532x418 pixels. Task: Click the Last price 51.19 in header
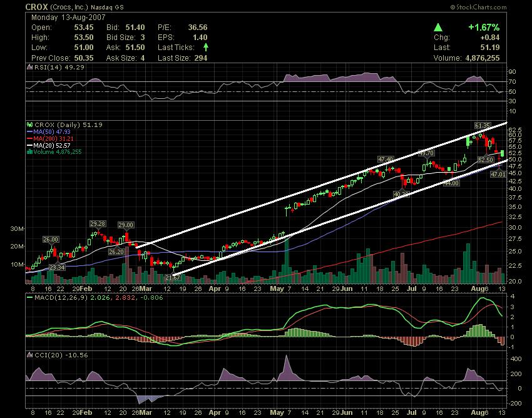click(x=490, y=48)
